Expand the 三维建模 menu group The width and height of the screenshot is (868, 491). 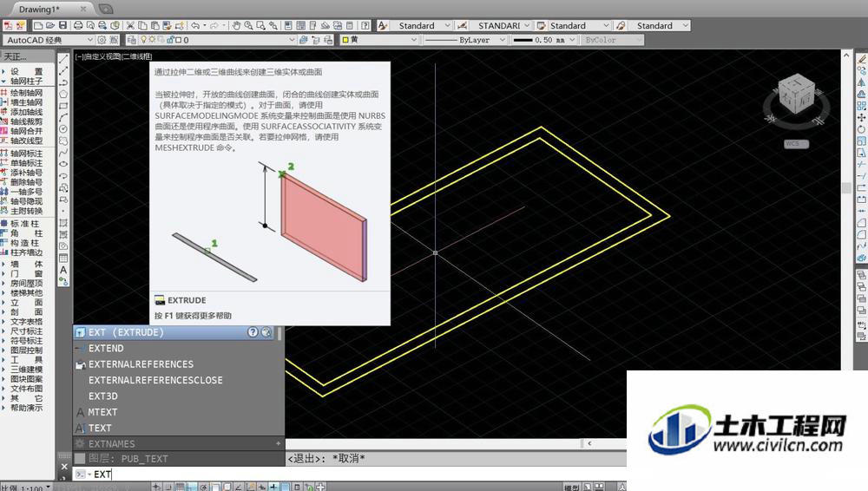26,370
